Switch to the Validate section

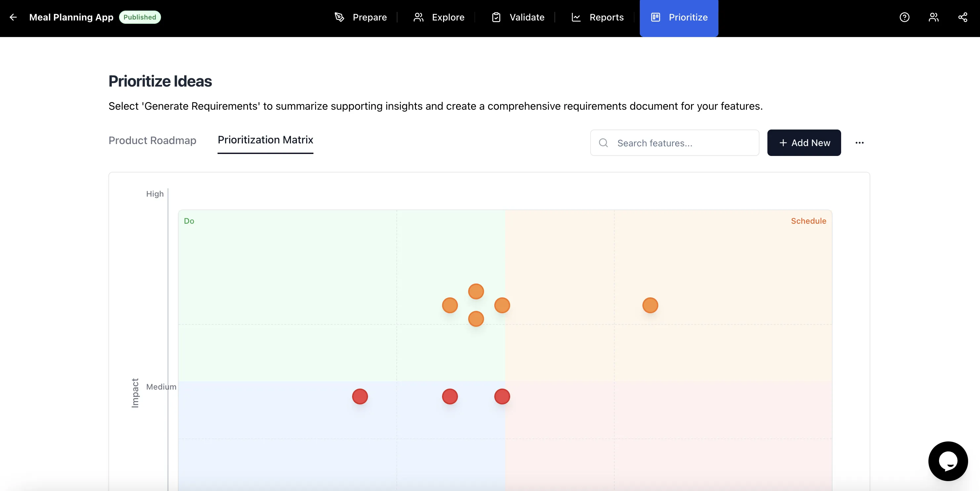(518, 18)
